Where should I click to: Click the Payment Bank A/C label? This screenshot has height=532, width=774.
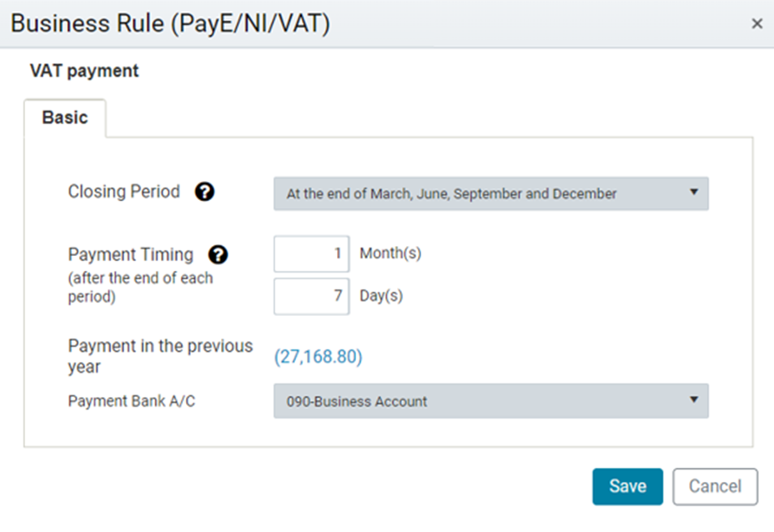(x=131, y=401)
